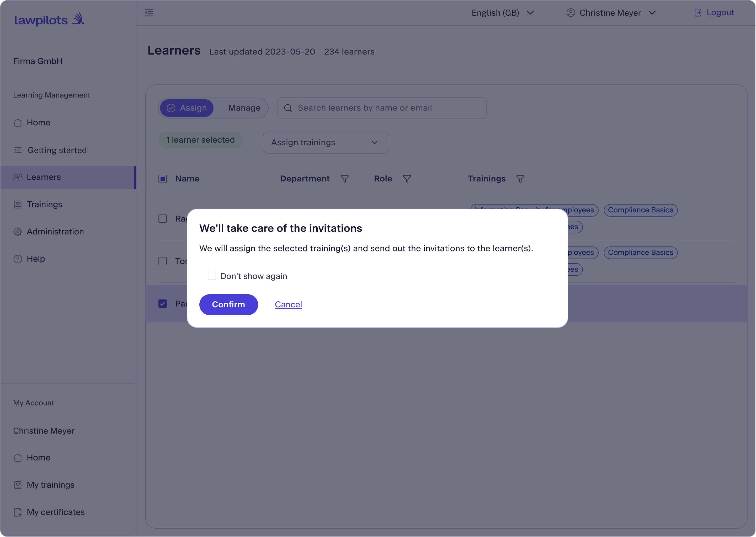Click the 1 learner selected badge
This screenshot has width=756, height=537.
click(200, 140)
